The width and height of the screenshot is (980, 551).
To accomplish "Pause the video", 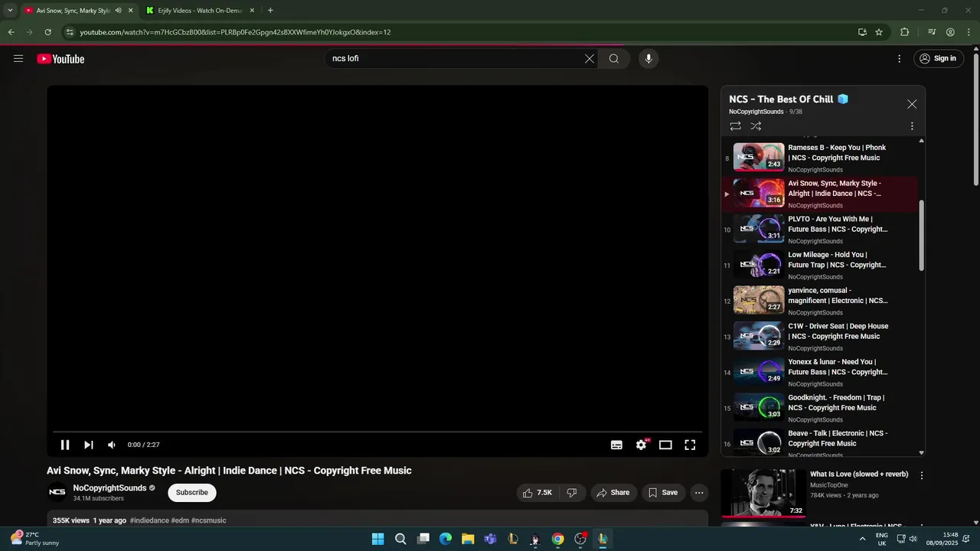I will coord(65,445).
